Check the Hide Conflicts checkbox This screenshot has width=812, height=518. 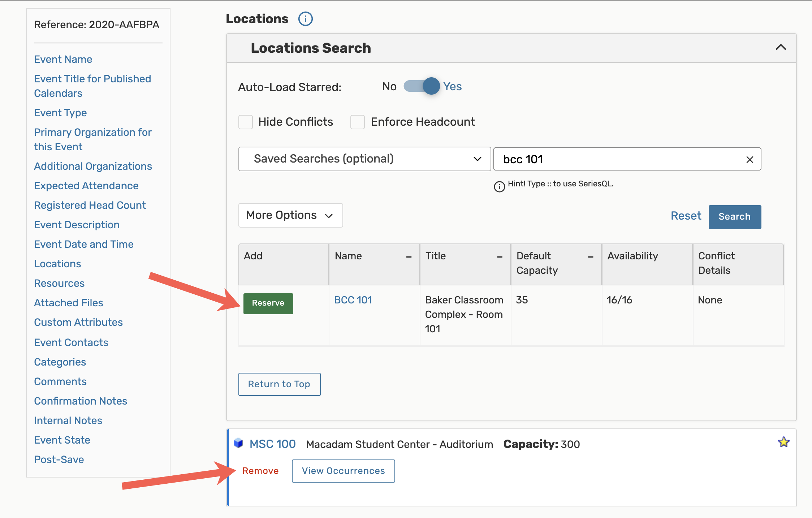[246, 122]
